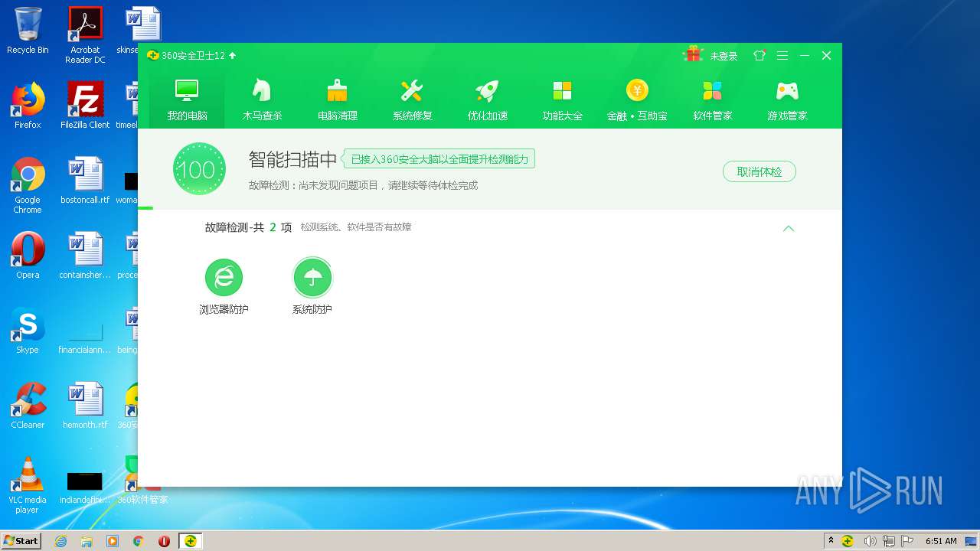980x551 pixels.
Task: Open 优化加速 rocket tab
Action: pyautogui.click(x=487, y=99)
